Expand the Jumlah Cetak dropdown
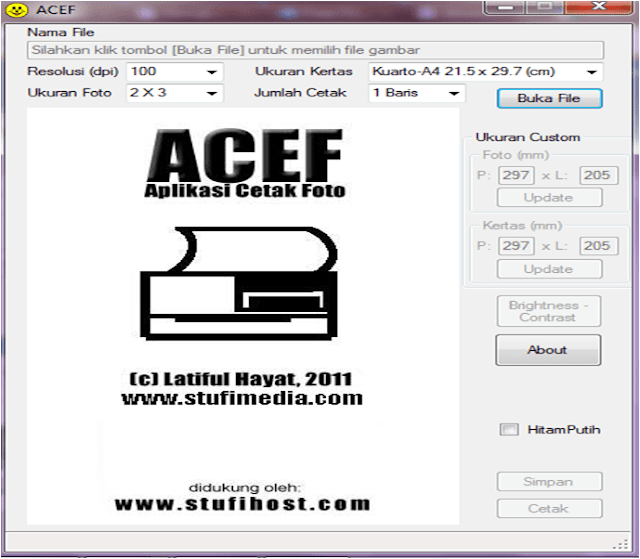640x559 pixels. tap(417, 93)
